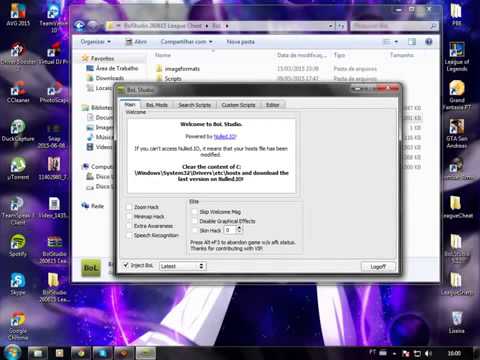Open Google Chrome desktop shortcut
The width and height of the screenshot is (480, 360).
tap(18, 326)
